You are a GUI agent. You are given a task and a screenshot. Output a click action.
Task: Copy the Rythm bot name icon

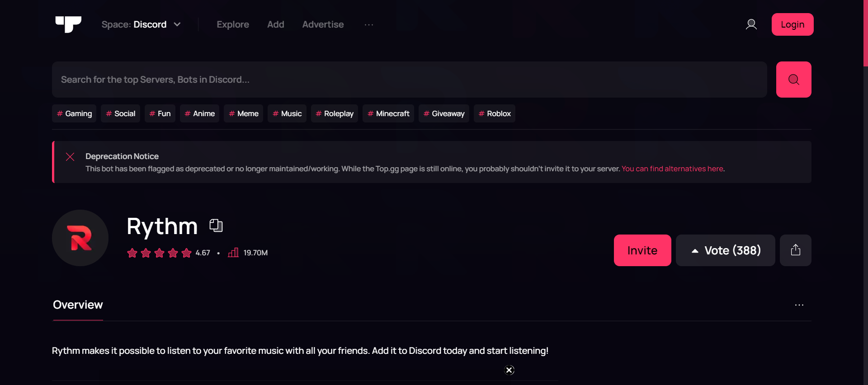[216, 225]
